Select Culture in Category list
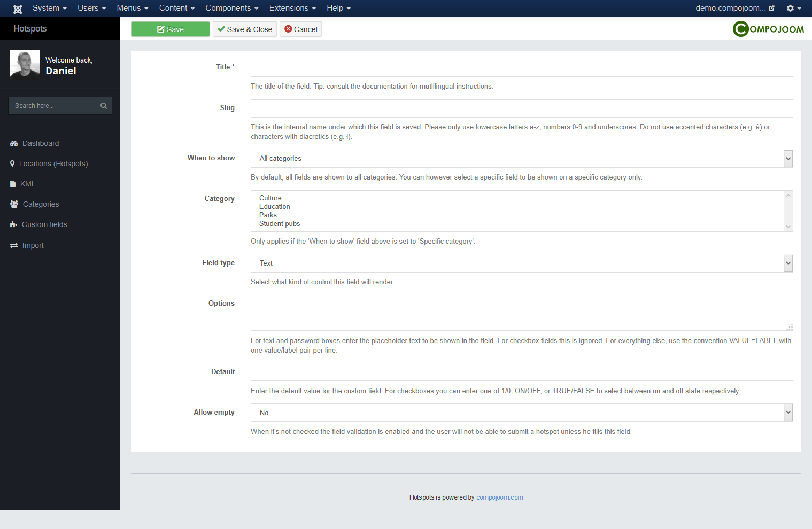This screenshot has width=812, height=529. click(270, 198)
